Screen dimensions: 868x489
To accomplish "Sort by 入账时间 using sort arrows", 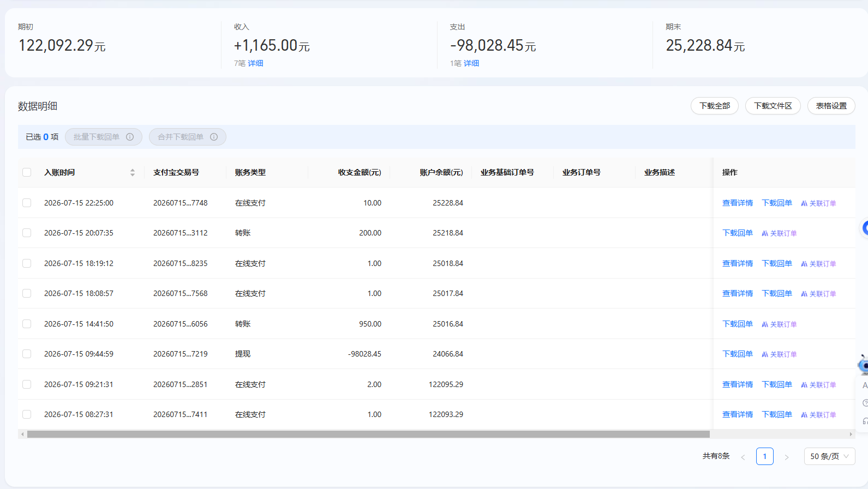I will pos(133,172).
